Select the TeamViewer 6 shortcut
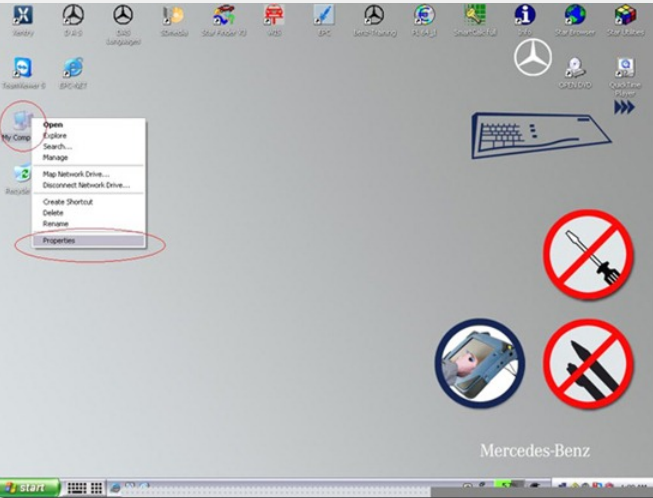The image size is (653, 498). 23,68
